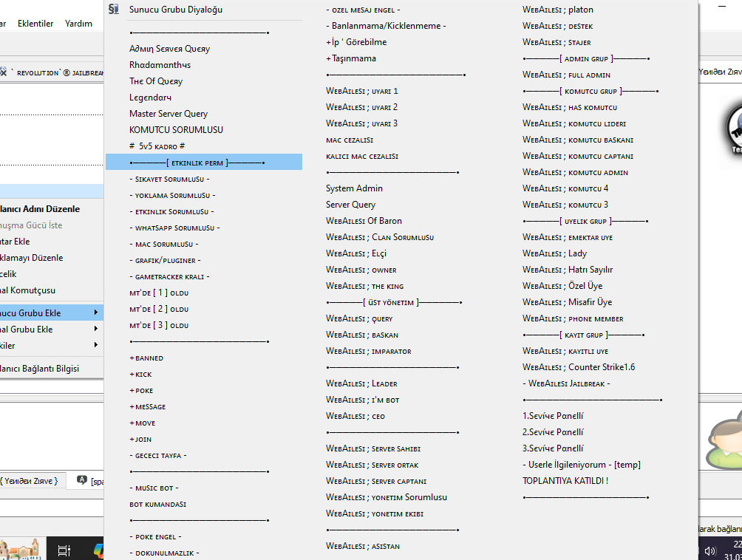
Task: Select # 5v5 kadro # group
Action: coord(157,146)
